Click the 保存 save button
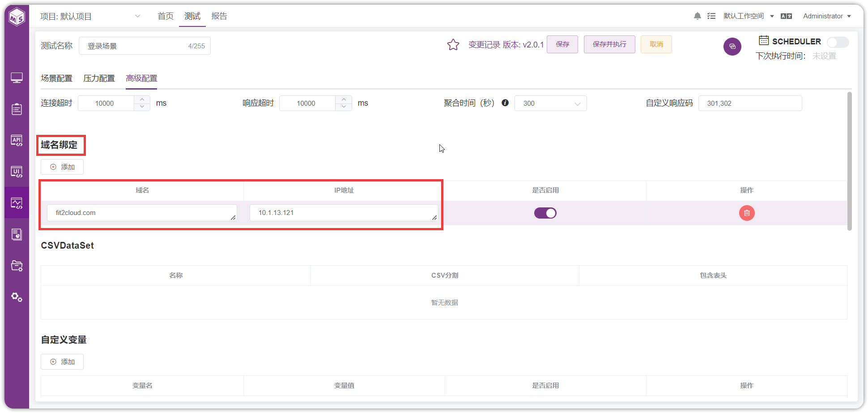This screenshot has width=868, height=413. pos(562,44)
